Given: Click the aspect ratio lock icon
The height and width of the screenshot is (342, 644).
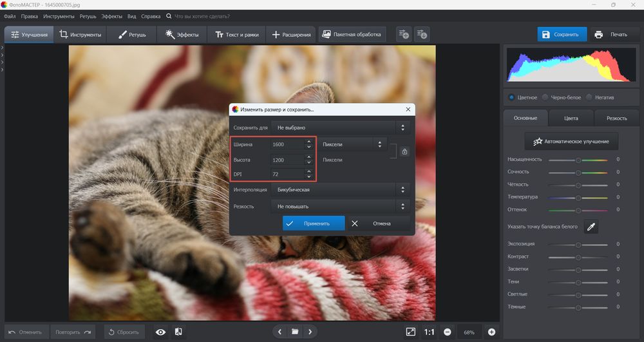Looking at the screenshot, I should [404, 152].
